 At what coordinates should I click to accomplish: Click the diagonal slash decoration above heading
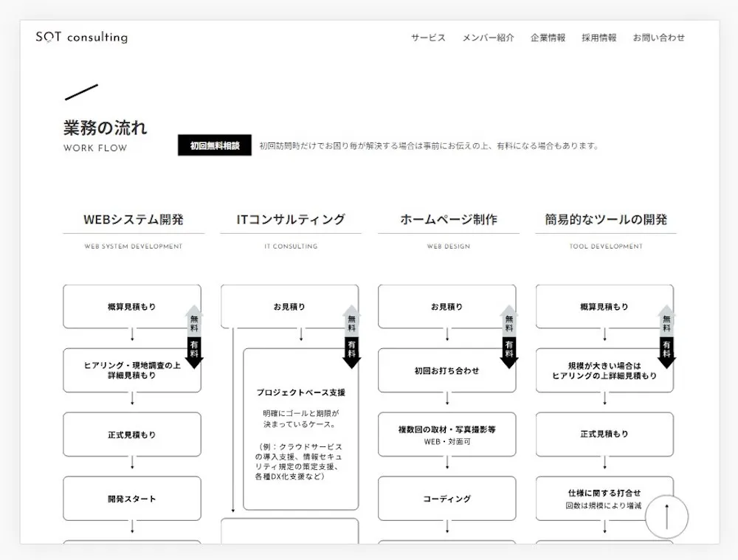[x=81, y=92]
